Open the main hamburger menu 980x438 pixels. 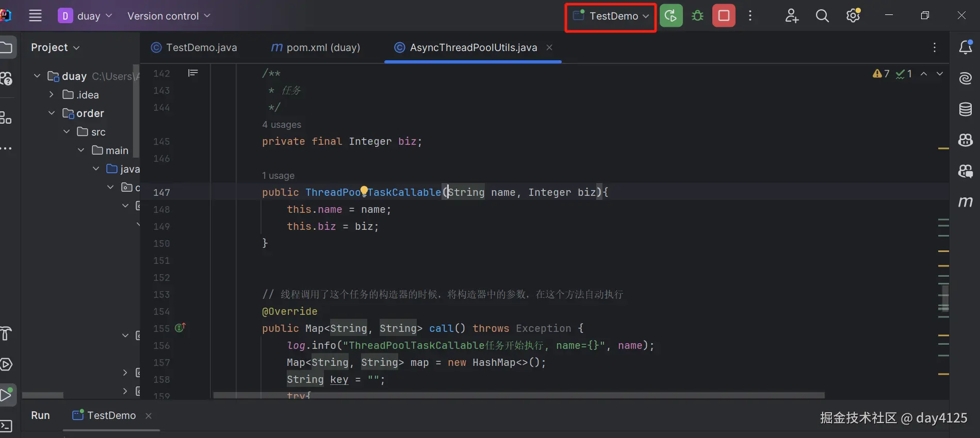tap(35, 15)
